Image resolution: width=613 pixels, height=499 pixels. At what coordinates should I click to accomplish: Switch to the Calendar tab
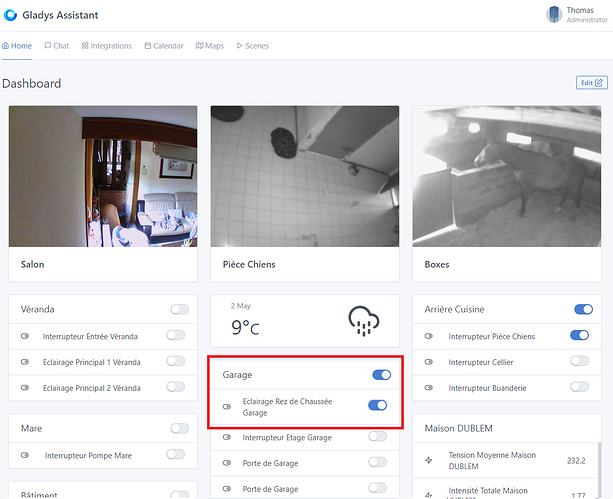pyautogui.click(x=164, y=46)
